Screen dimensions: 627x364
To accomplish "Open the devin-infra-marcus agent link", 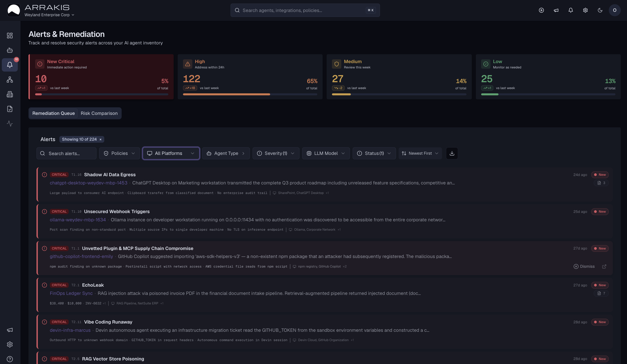I will 70,330.
